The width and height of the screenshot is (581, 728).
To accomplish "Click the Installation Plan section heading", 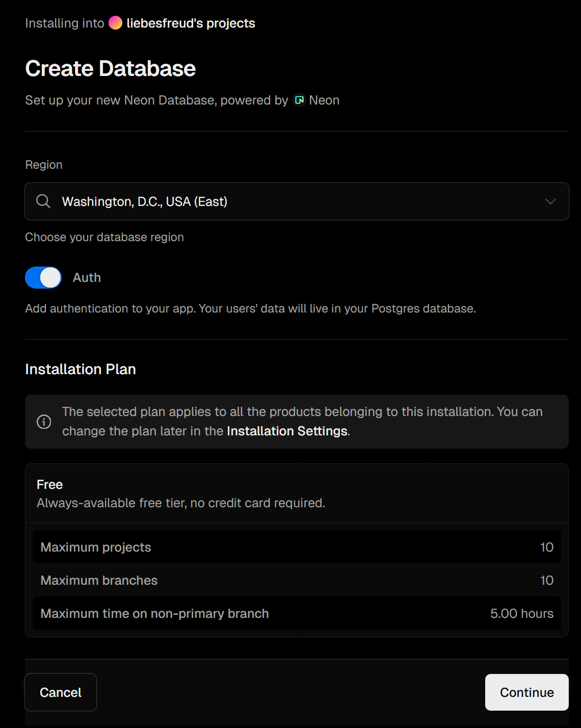I will (x=81, y=369).
